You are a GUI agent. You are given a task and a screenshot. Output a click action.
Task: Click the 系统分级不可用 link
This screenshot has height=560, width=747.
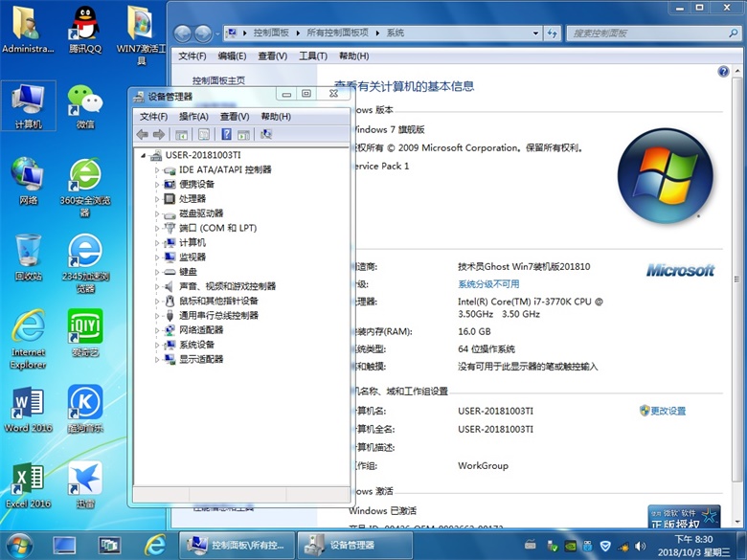[x=488, y=284]
